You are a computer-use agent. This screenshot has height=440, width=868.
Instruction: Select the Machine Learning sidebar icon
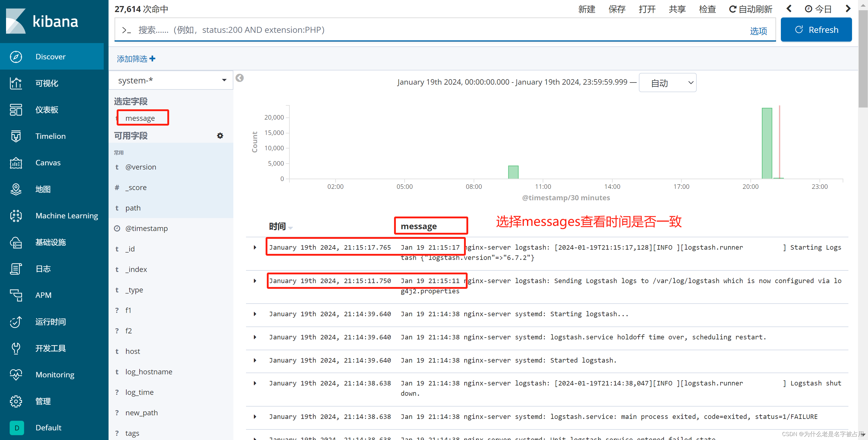tap(16, 215)
